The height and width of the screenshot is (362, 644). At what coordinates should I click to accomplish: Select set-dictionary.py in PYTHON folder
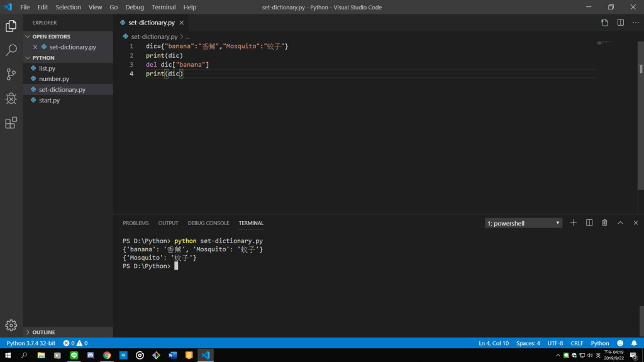tap(68, 89)
